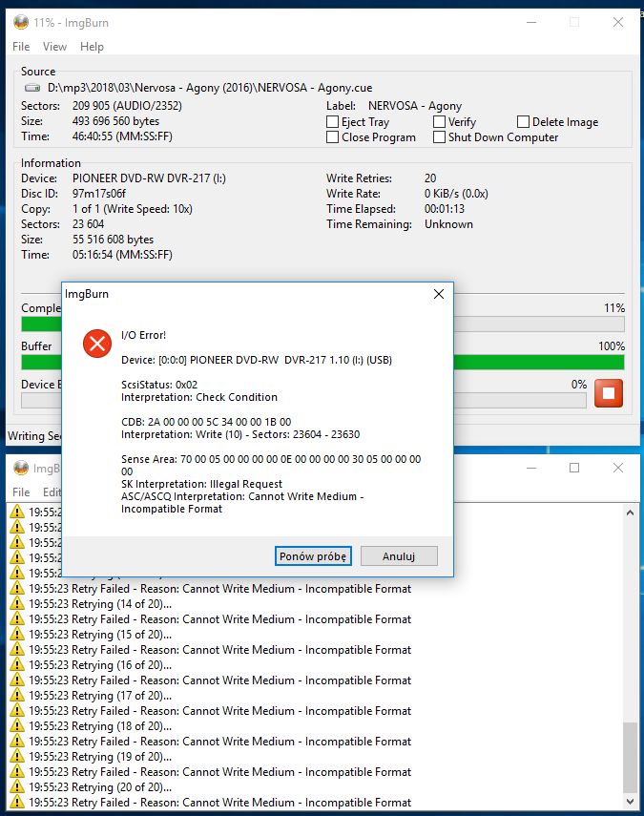The width and height of the screenshot is (644, 816).
Task: Click the Write Retries value 20
Action: click(x=430, y=178)
